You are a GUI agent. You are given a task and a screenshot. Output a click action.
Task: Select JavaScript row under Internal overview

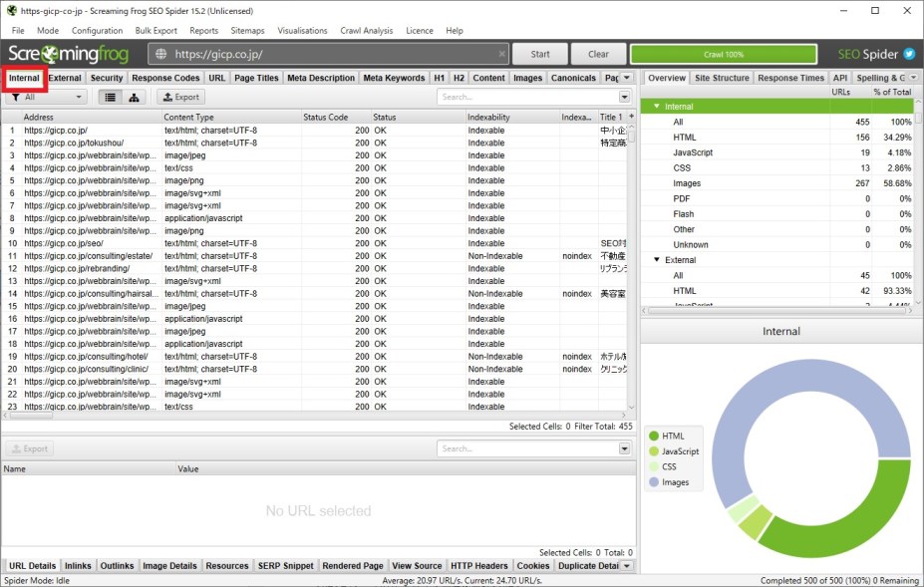pos(777,152)
